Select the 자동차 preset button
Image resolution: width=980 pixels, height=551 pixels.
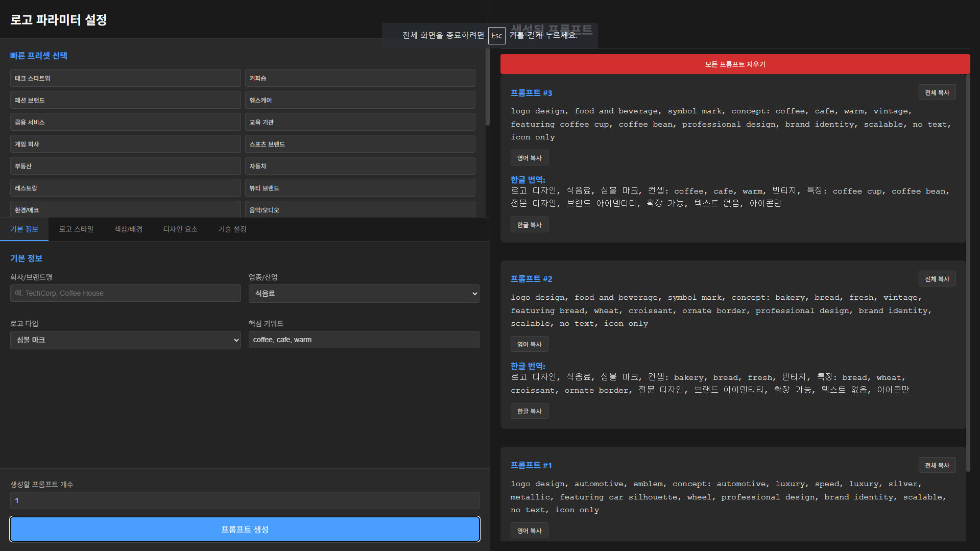coord(360,166)
